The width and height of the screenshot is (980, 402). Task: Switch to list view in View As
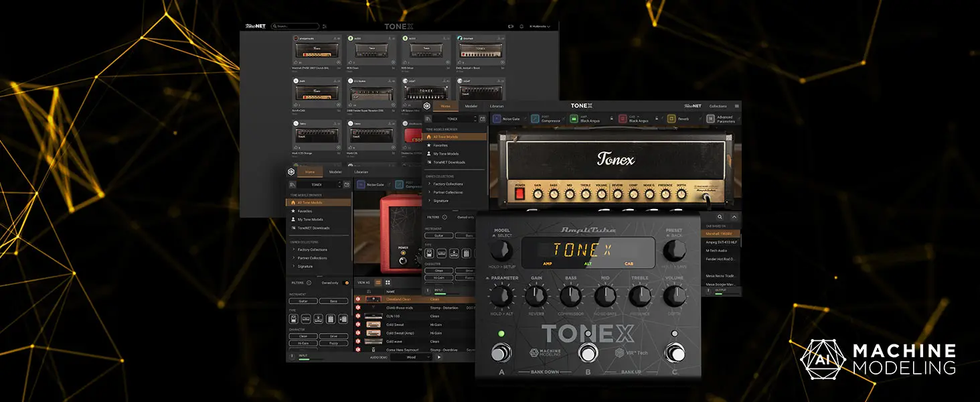[377, 283]
